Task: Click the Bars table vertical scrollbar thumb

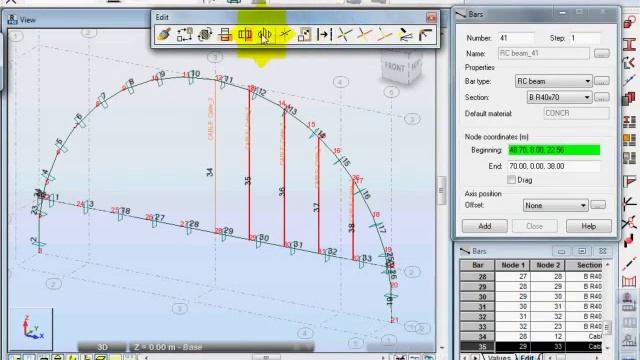Action: coord(608,327)
